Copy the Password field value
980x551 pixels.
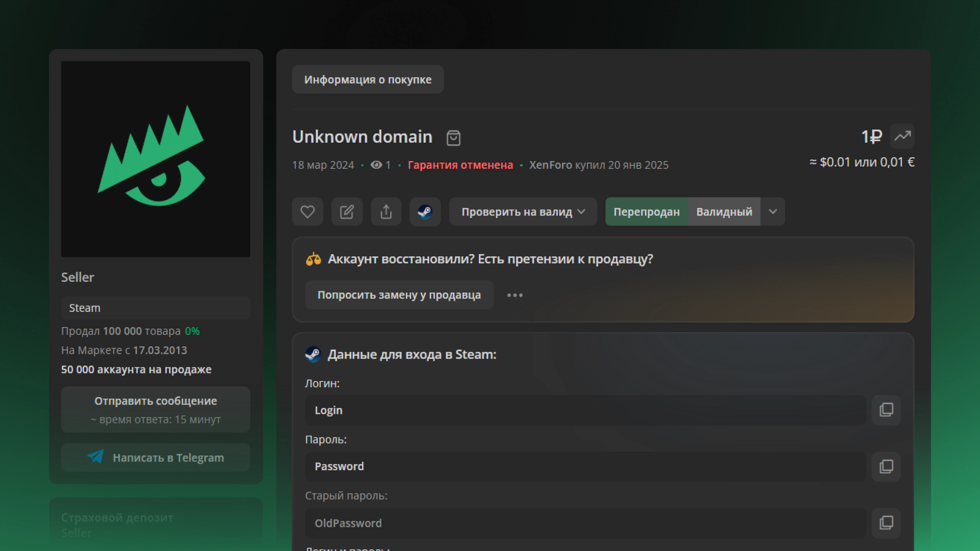886,466
